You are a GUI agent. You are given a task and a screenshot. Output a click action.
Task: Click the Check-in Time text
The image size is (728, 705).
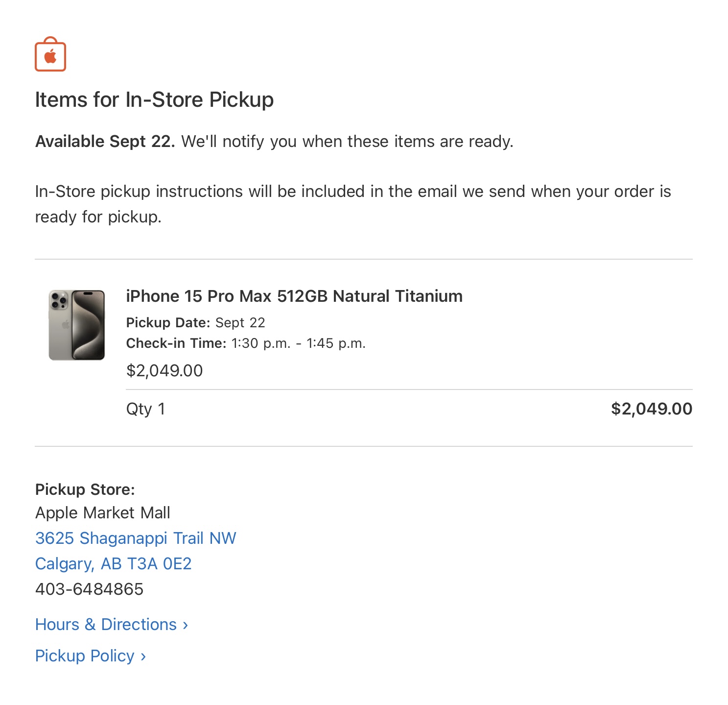(246, 343)
